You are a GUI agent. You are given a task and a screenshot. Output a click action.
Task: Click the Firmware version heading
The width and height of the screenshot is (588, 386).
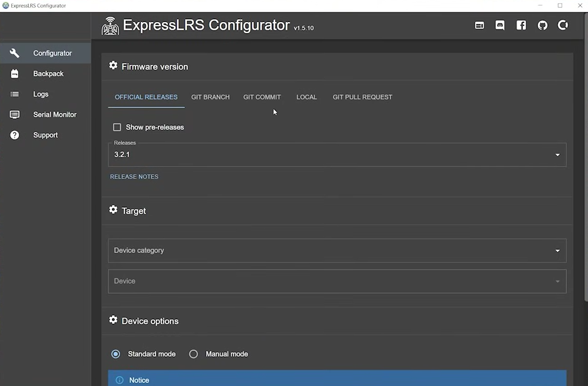click(x=155, y=66)
